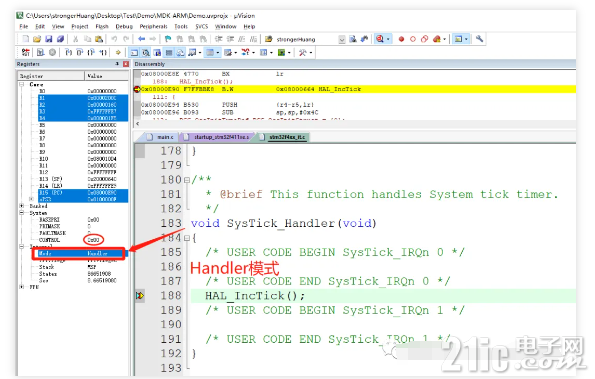Open the File menu

pyautogui.click(x=24, y=26)
